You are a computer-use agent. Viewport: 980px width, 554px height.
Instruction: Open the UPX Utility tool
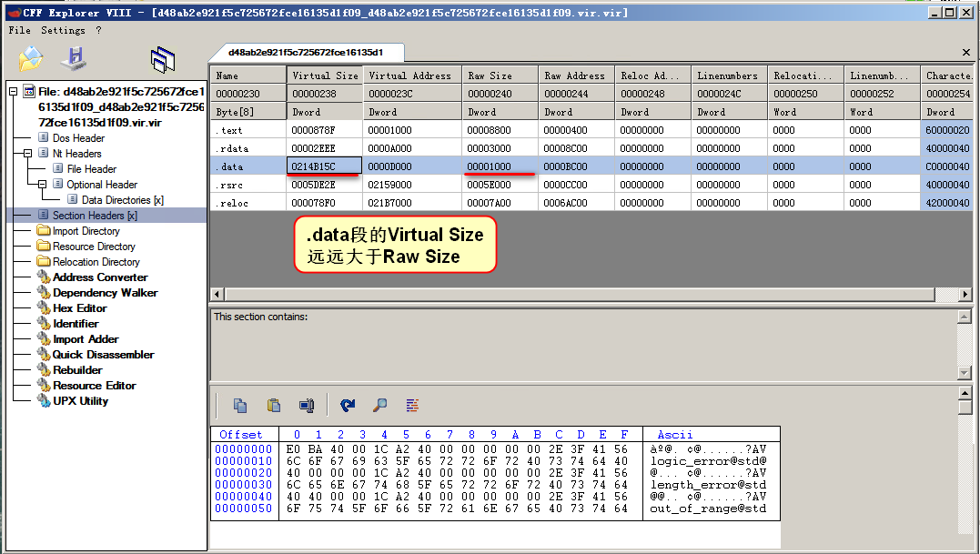81,401
